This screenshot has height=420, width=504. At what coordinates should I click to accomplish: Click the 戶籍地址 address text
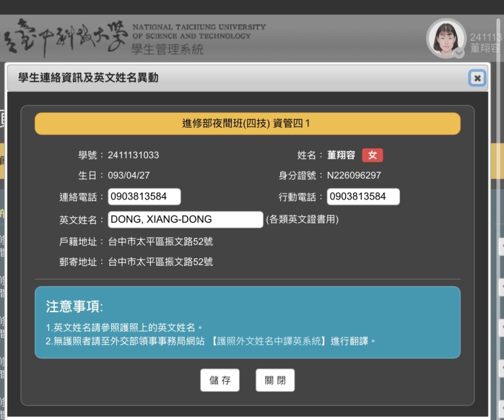coord(160,241)
